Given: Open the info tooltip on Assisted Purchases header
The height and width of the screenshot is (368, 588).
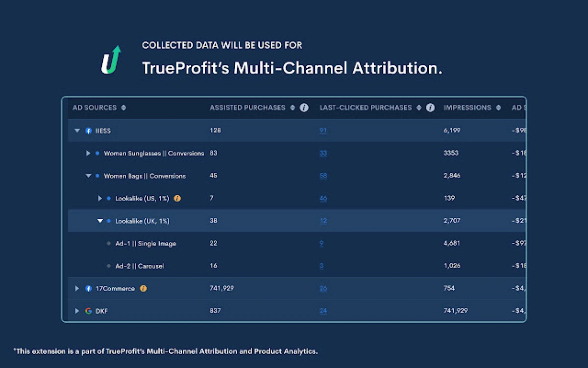Looking at the screenshot, I should (304, 107).
